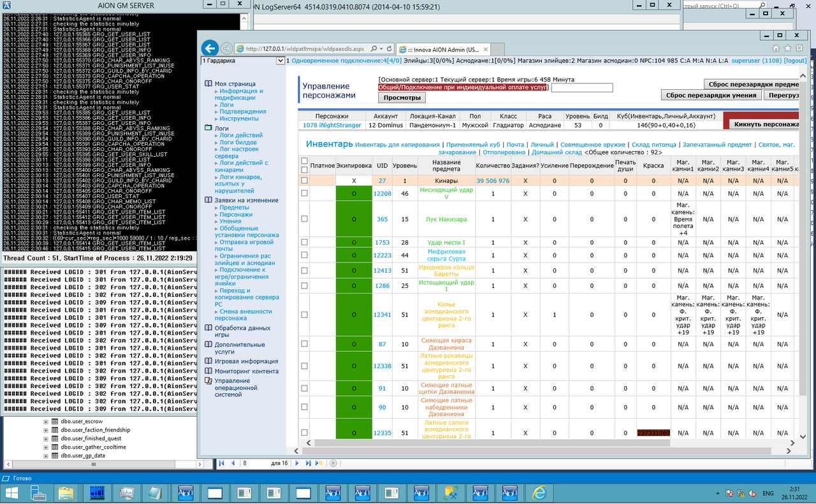Click the logout link
Image resolution: width=816 pixels, height=504 pixels.
pyautogui.click(x=796, y=61)
